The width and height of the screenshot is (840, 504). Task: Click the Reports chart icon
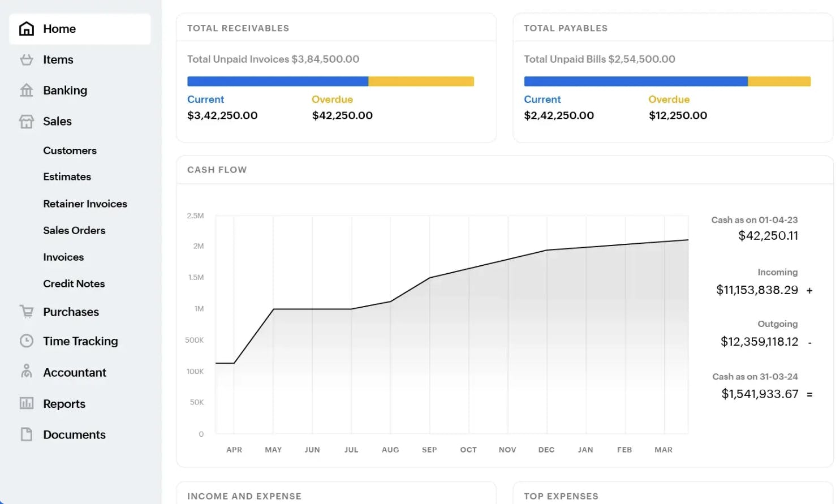27,403
